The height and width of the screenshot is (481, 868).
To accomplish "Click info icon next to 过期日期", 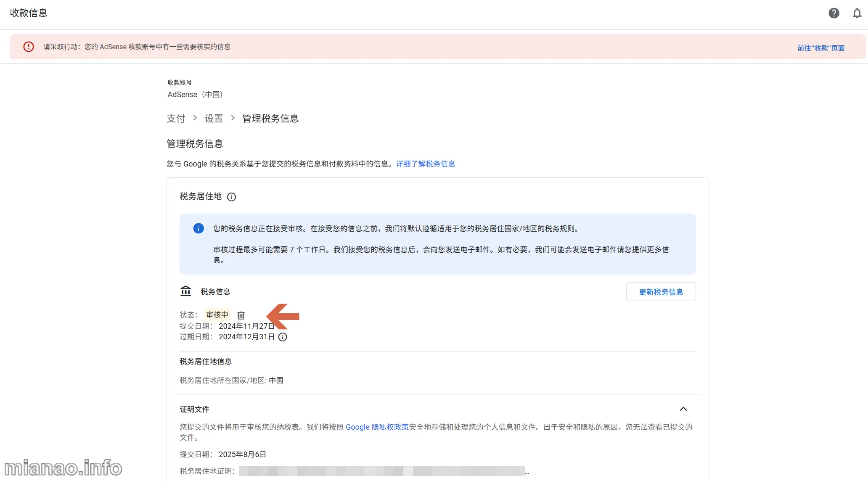I will 283,337.
